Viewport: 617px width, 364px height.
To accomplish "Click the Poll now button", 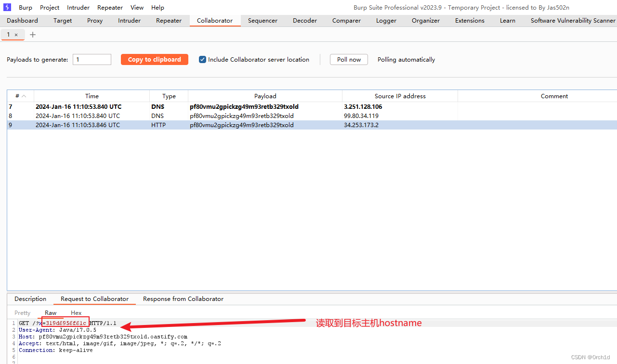I will tap(349, 60).
